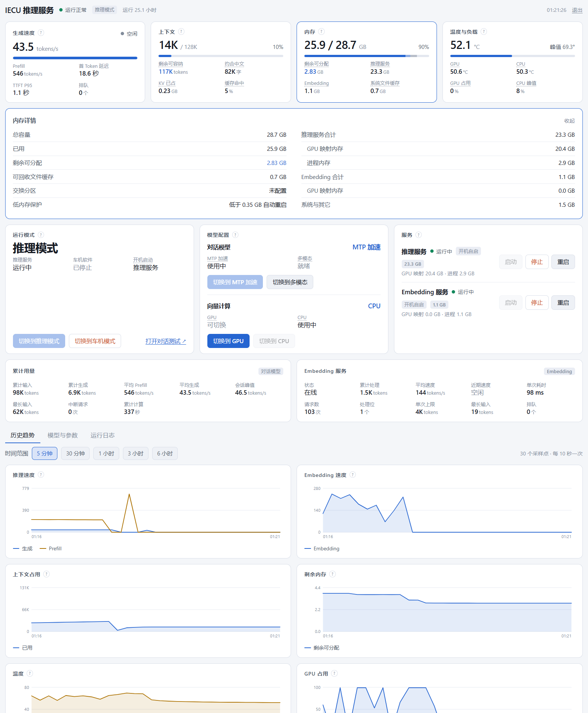The height and width of the screenshot is (713, 588).
Task: Click the temperature progress bar
Action: (512, 56)
